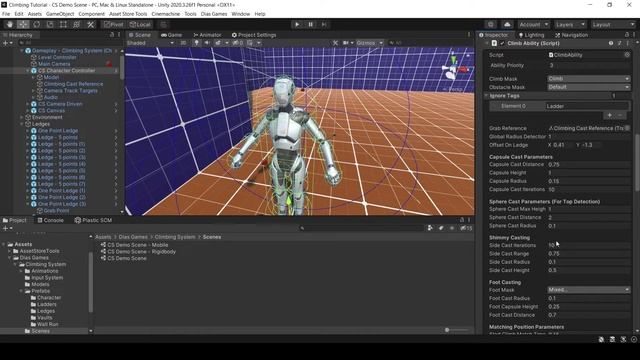Viewport: 640px width, 360px height.
Task: Click the Climbing System breadcrumb
Action: click(175, 237)
